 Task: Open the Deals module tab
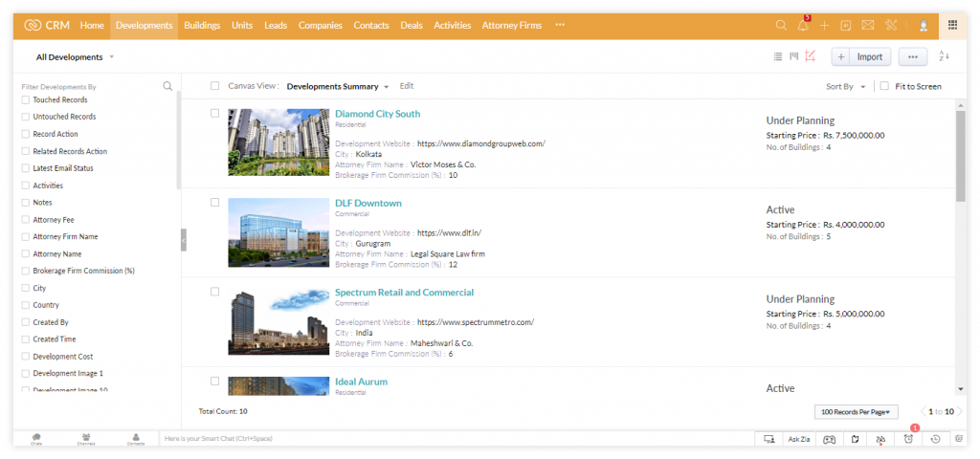pyautogui.click(x=412, y=26)
